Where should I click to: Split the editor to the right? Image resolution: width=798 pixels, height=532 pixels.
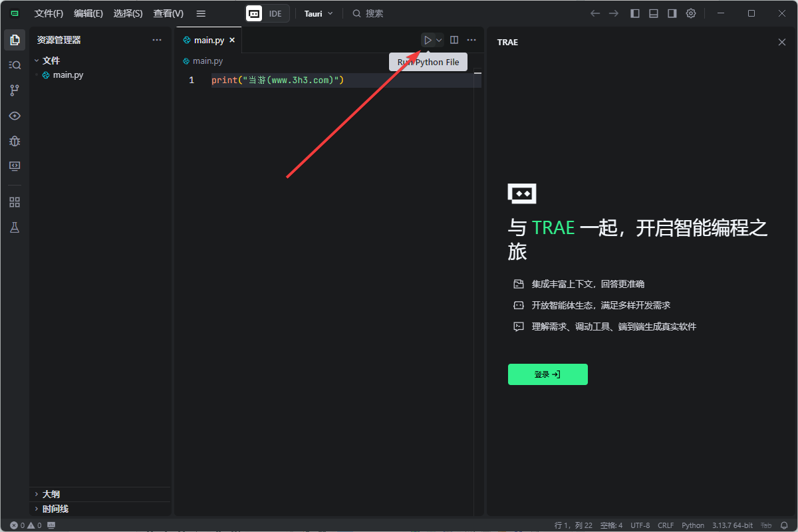pyautogui.click(x=454, y=40)
